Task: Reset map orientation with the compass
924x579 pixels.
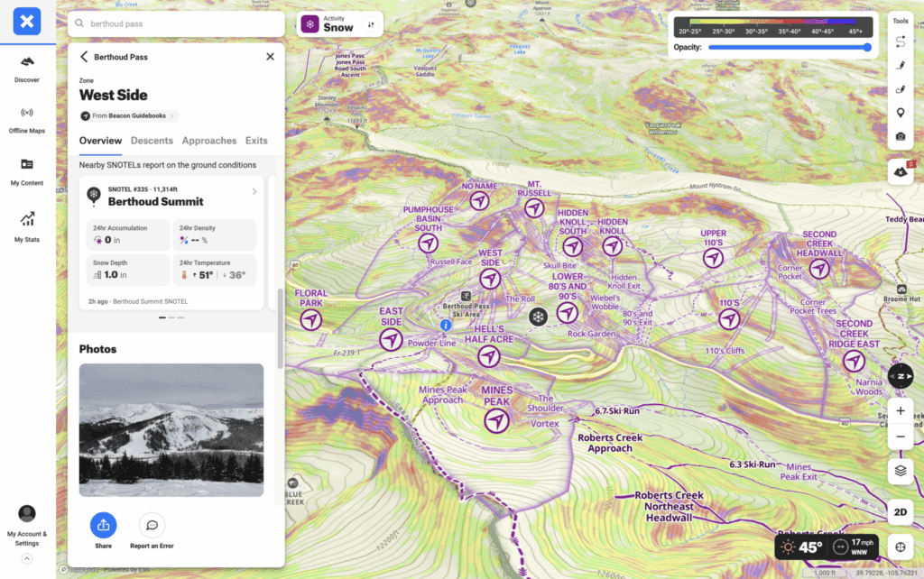Action: coord(900,375)
